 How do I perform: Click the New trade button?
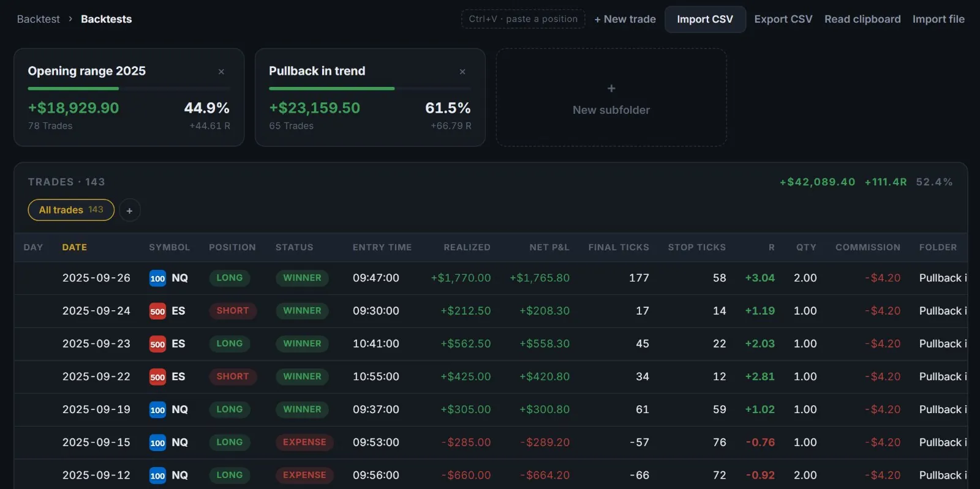(625, 19)
